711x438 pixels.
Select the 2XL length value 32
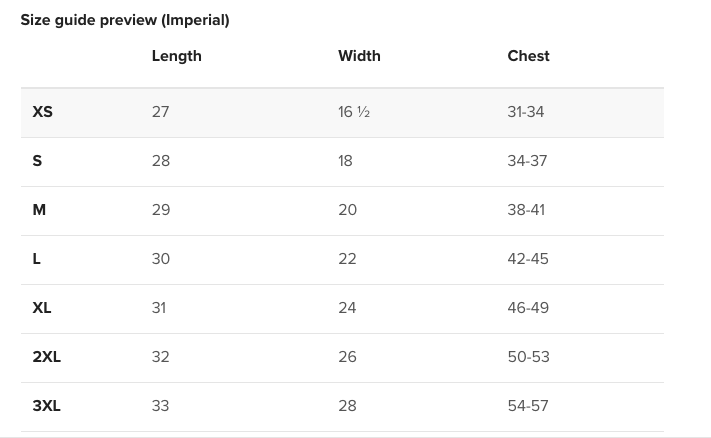point(161,357)
